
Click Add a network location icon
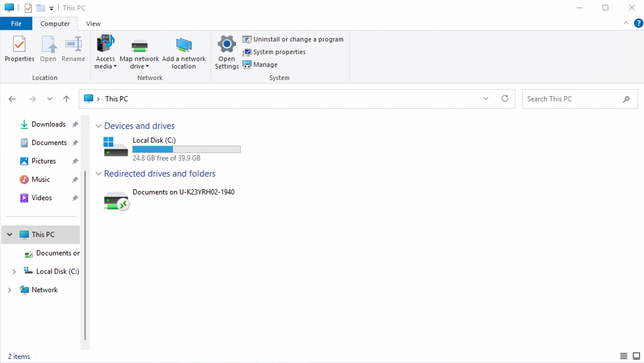(x=184, y=45)
